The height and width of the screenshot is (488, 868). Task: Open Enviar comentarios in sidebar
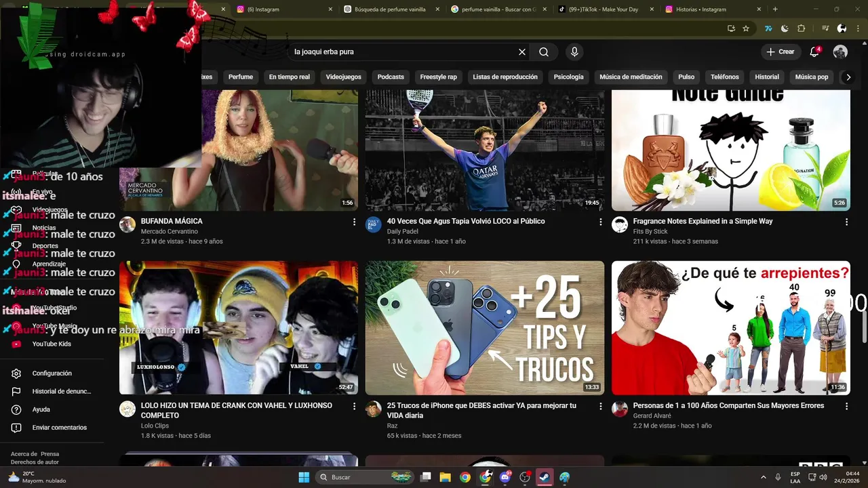(x=52, y=428)
